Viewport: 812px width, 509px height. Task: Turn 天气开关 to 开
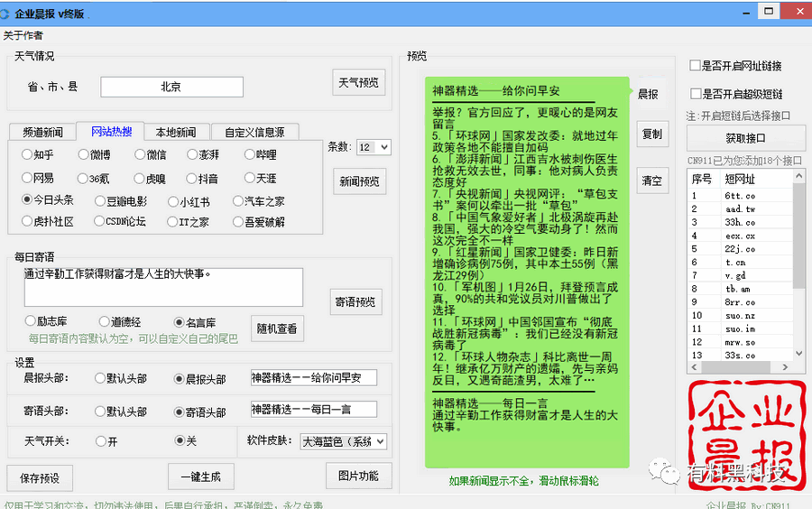click(x=101, y=441)
